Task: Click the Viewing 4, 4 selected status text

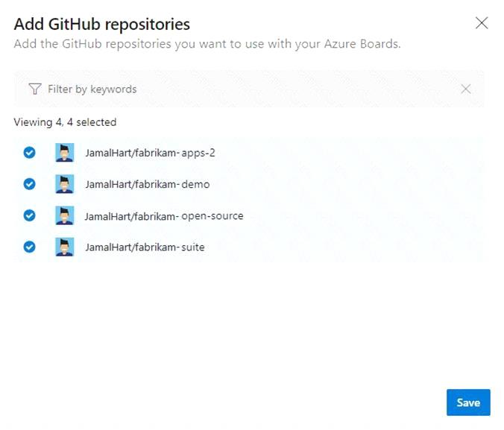Action: point(65,122)
